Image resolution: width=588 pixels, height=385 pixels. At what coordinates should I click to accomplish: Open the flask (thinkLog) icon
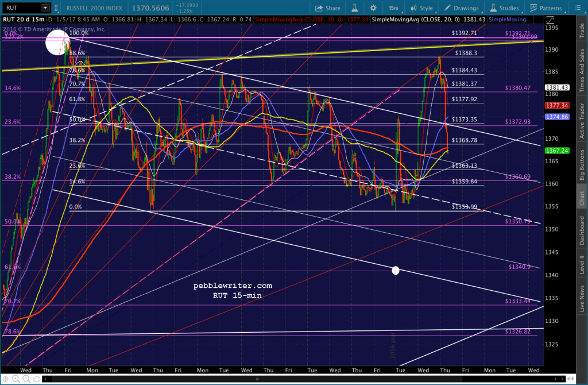click(354, 8)
